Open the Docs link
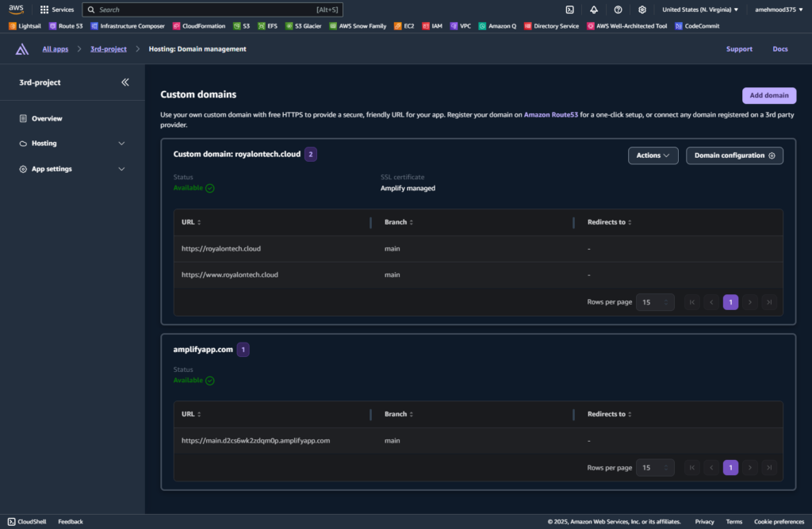Image resolution: width=812 pixels, height=529 pixels. 780,48
